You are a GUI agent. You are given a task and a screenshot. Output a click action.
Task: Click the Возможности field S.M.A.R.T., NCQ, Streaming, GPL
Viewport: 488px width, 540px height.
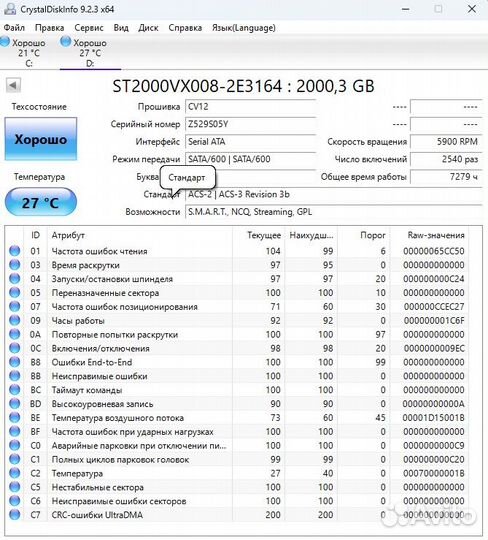(x=333, y=212)
